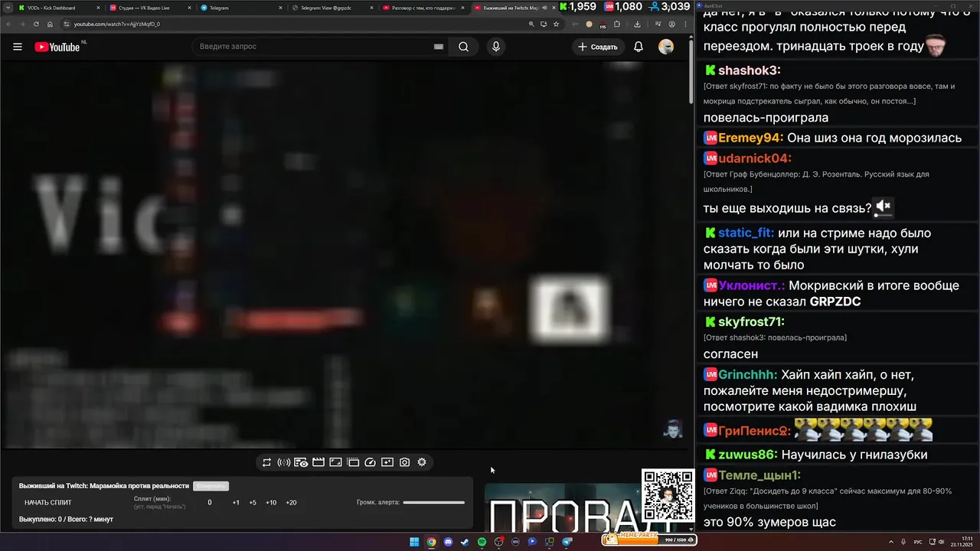Open Chrome from the taskbar
The image size is (980, 551).
(x=431, y=542)
